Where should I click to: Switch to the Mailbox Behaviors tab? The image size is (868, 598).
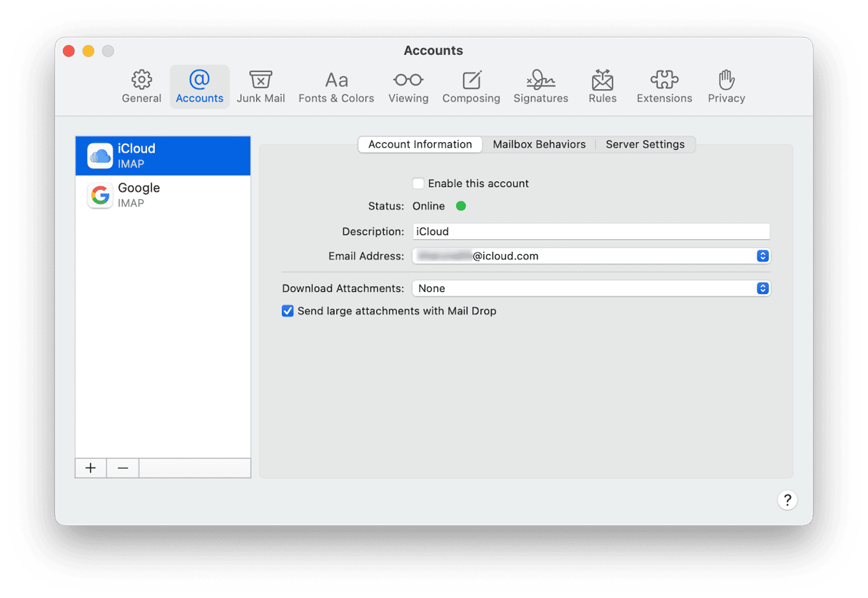point(539,144)
